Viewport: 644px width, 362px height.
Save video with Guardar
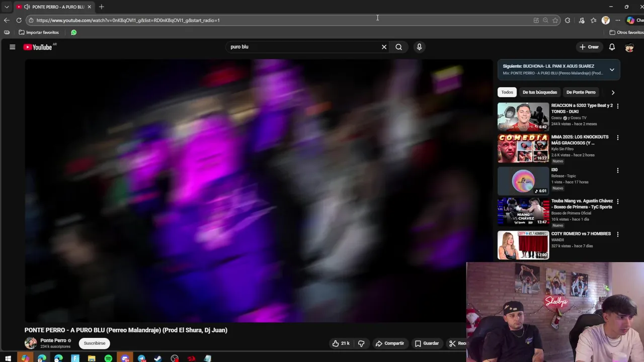pyautogui.click(x=427, y=343)
